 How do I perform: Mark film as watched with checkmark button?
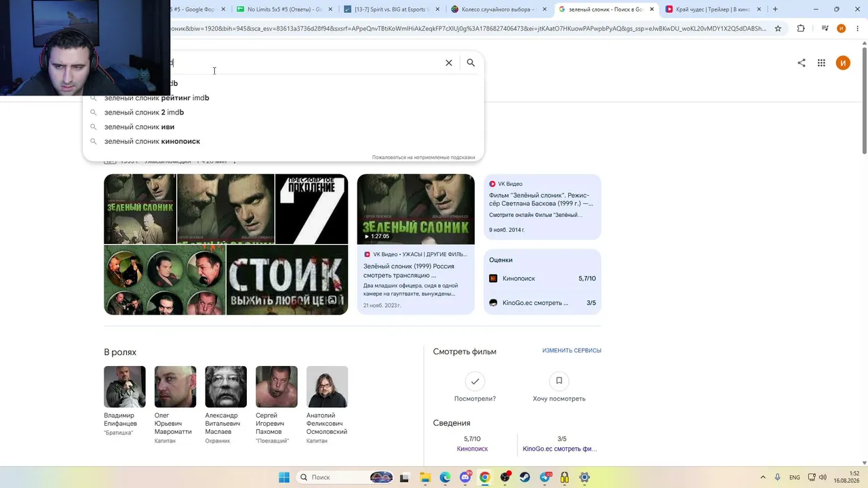point(475,381)
